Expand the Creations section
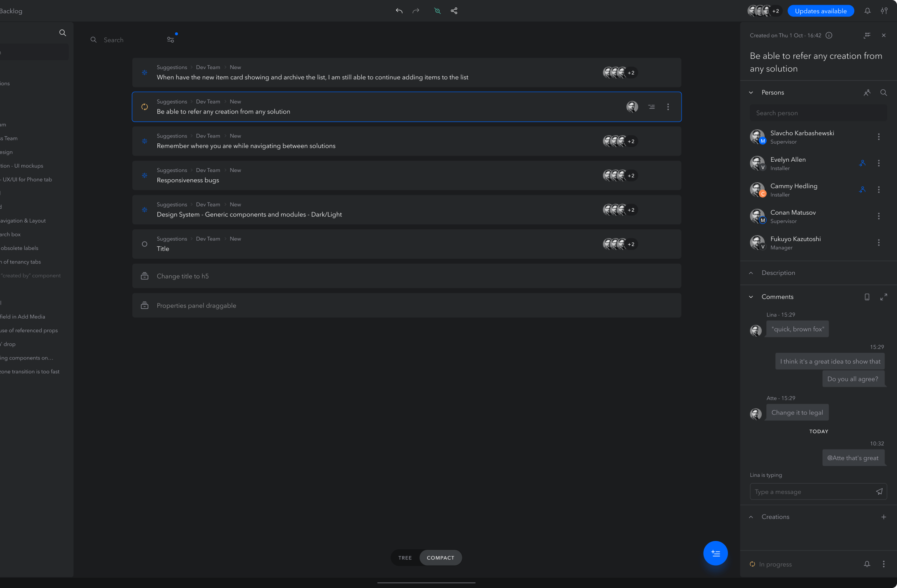Image resolution: width=897 pixels, height=588 pixels. tap(751, 517)
